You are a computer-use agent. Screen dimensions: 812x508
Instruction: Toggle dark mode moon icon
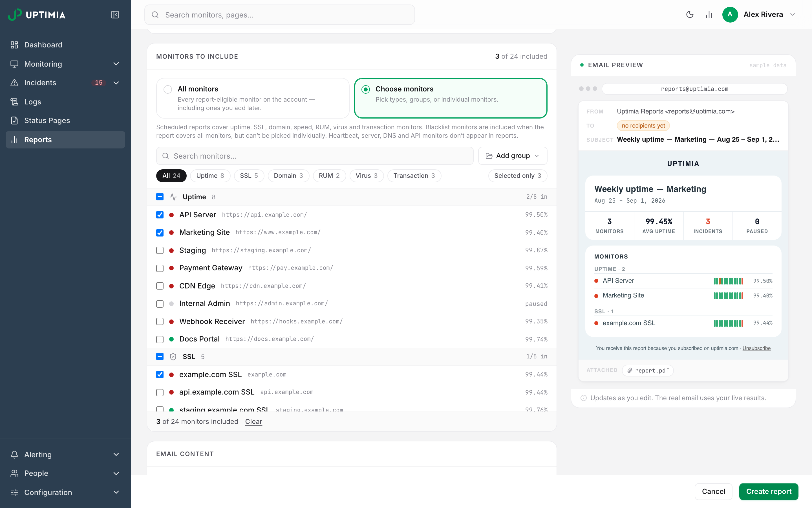tap(690, 14)
